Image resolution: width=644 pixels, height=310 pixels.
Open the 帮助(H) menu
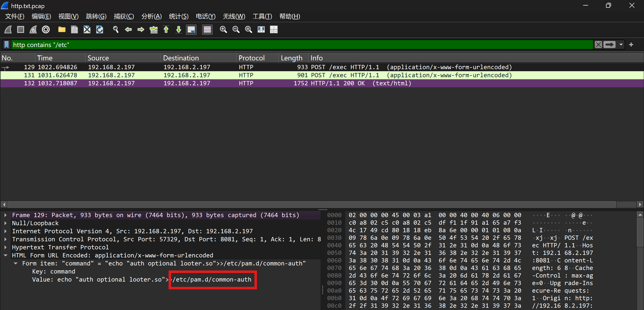coord(290,16)
